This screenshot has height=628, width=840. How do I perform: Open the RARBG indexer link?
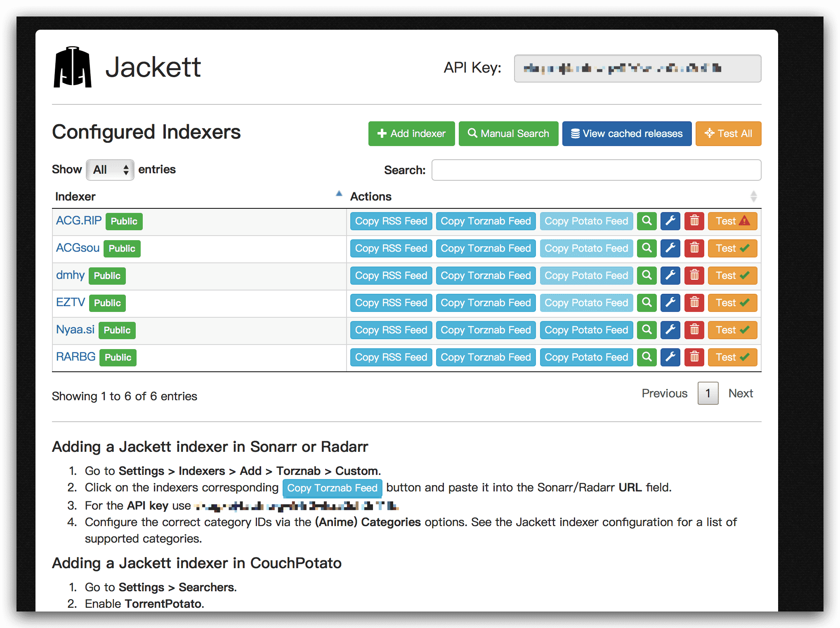tap(76, 356)
